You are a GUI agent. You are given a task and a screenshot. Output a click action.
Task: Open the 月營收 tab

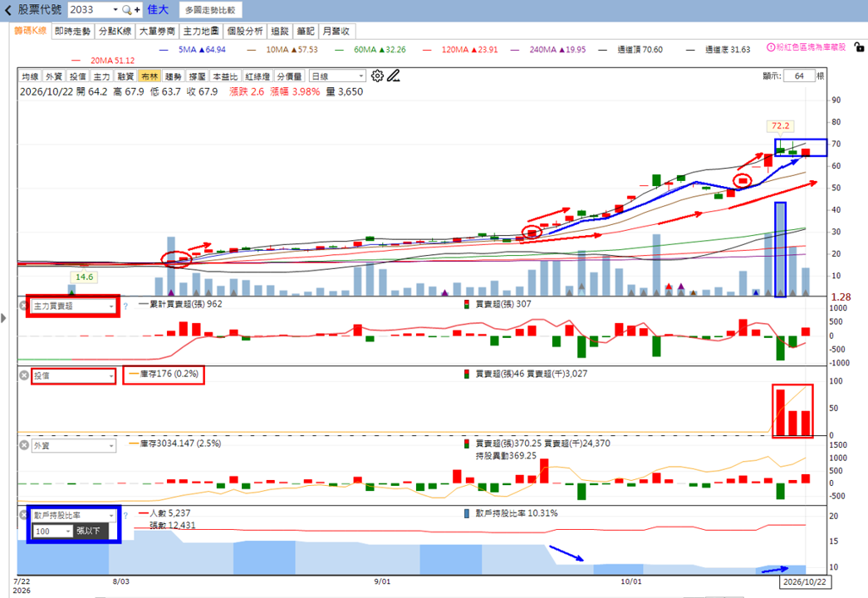[x=336, y=31]
